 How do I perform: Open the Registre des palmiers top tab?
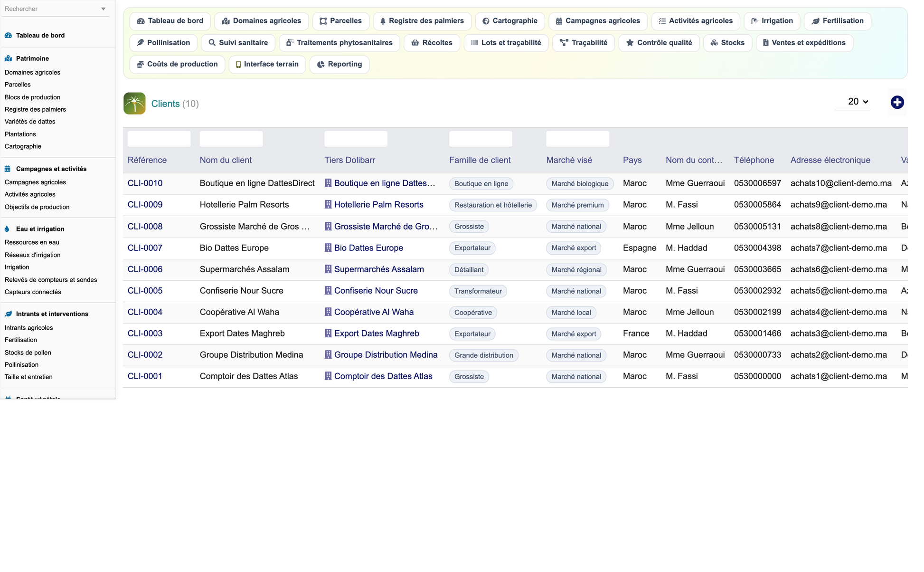(x=422, y=21)
